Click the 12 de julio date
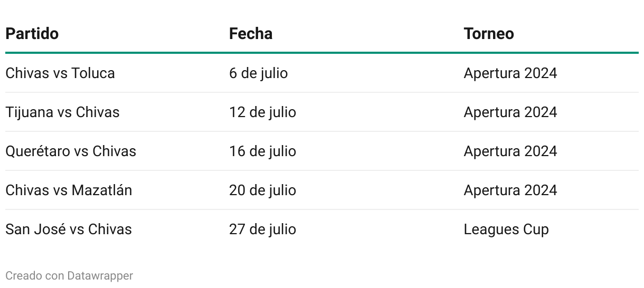Screen dimensions: 644x288 pos(262,112)
